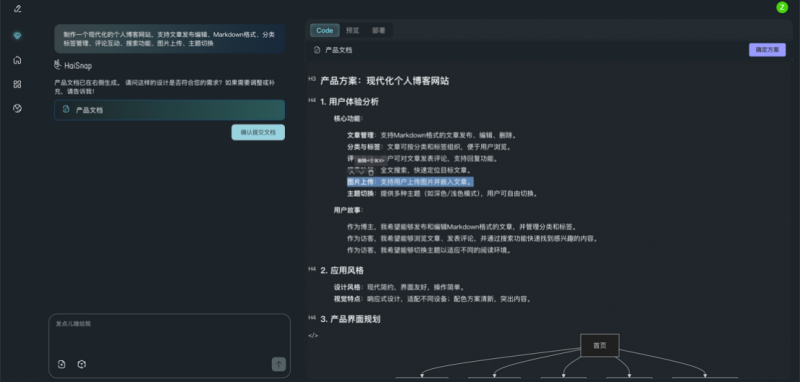The height and width of the screenshot is (382, 800).
Task: Click the 确定方案 button
Action: (x=767, y=50)
